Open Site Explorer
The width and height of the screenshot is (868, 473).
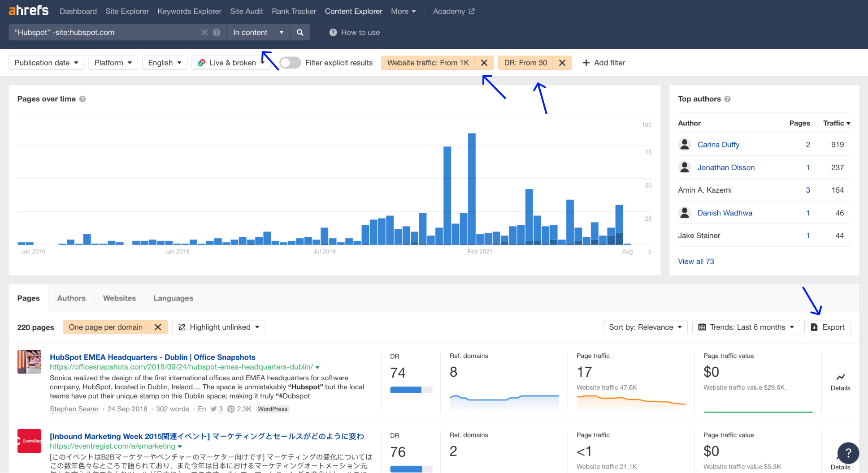tap(127, 11)
